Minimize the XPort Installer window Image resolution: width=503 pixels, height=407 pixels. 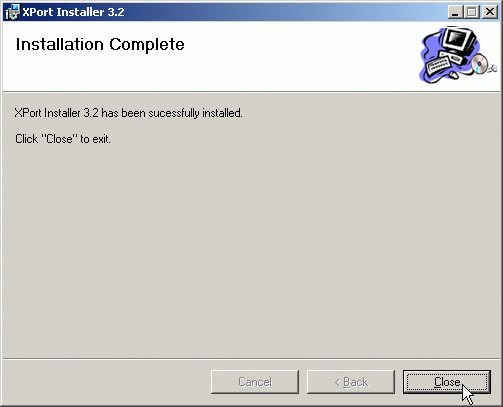(455, 12)
